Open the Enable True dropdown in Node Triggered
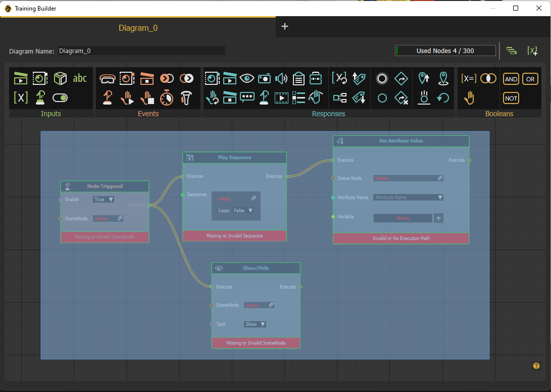Viewport: 551px width, 392px height. coord(104,200)
